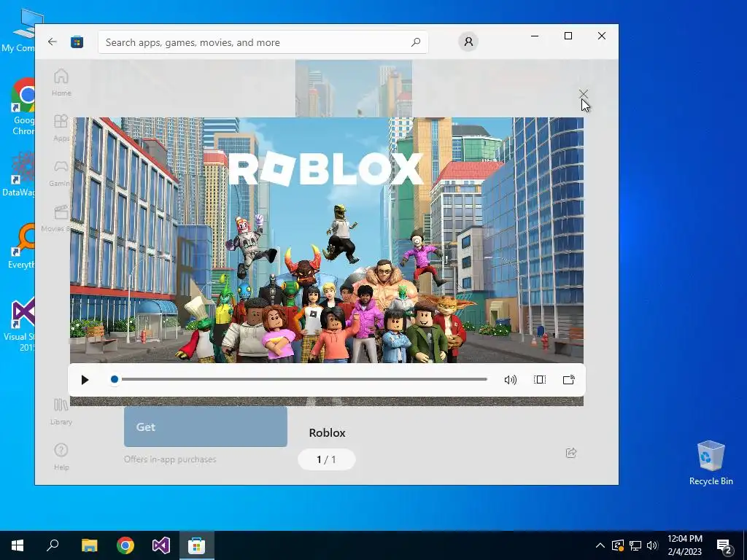Open Home in the sidebar
Screen dimensions: 747x560
tap(61, 82)
